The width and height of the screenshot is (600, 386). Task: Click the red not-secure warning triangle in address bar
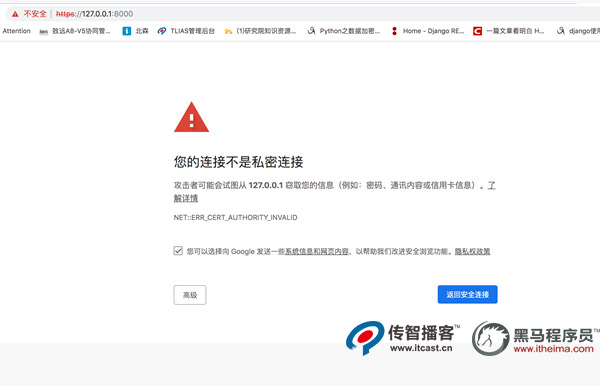pyautogui.click(x=15, y=14)
